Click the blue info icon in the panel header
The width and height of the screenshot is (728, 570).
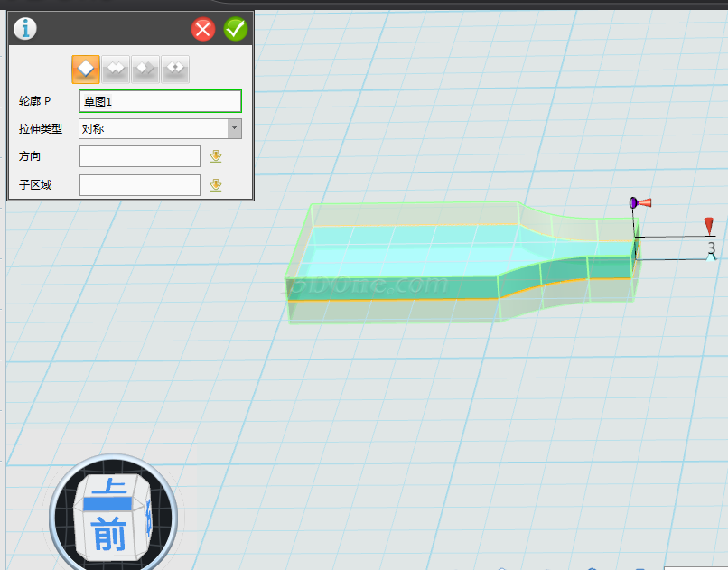point(25,29)
